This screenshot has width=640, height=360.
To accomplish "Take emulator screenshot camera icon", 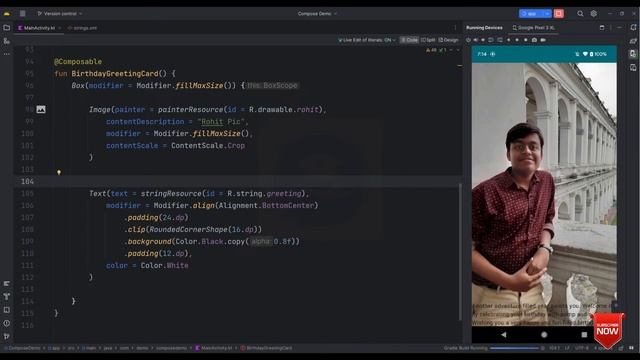I will [534, 40].
